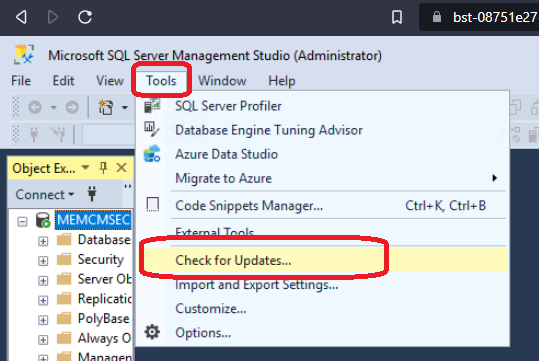Expand the Migrate to Azure submenu
Image resolution: width=539 pixels, height=361 pixels.
pos(323,178)
